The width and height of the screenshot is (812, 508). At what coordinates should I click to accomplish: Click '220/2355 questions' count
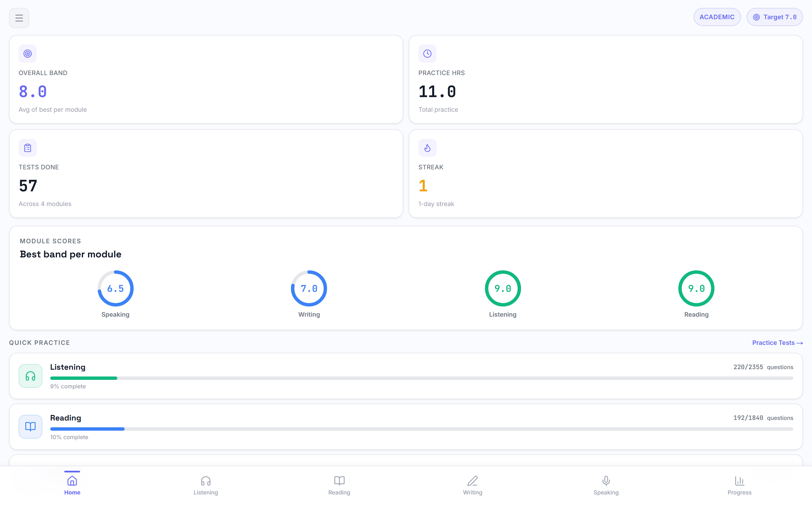[x=763, y=367]
